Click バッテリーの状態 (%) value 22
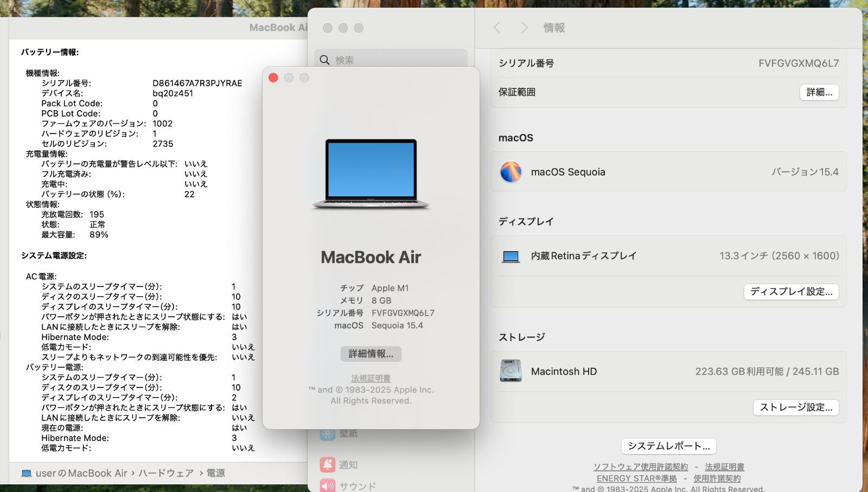868x492 pixels. [x=189, y=194]
